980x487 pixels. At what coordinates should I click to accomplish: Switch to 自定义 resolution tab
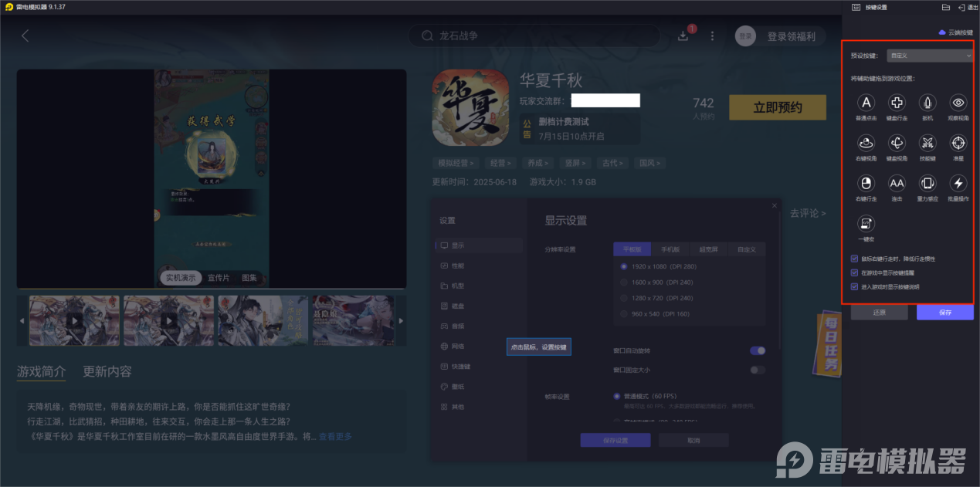(x=746, y=249)
